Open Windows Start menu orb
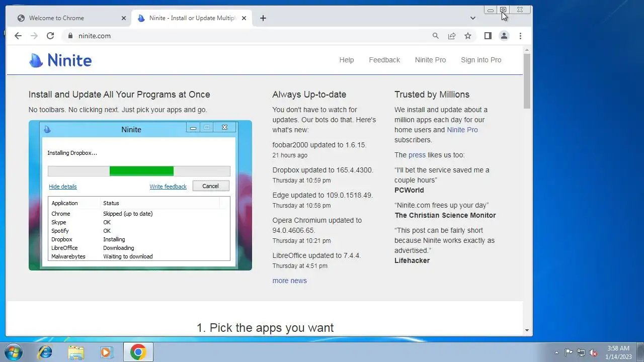 tap(14, 352)
